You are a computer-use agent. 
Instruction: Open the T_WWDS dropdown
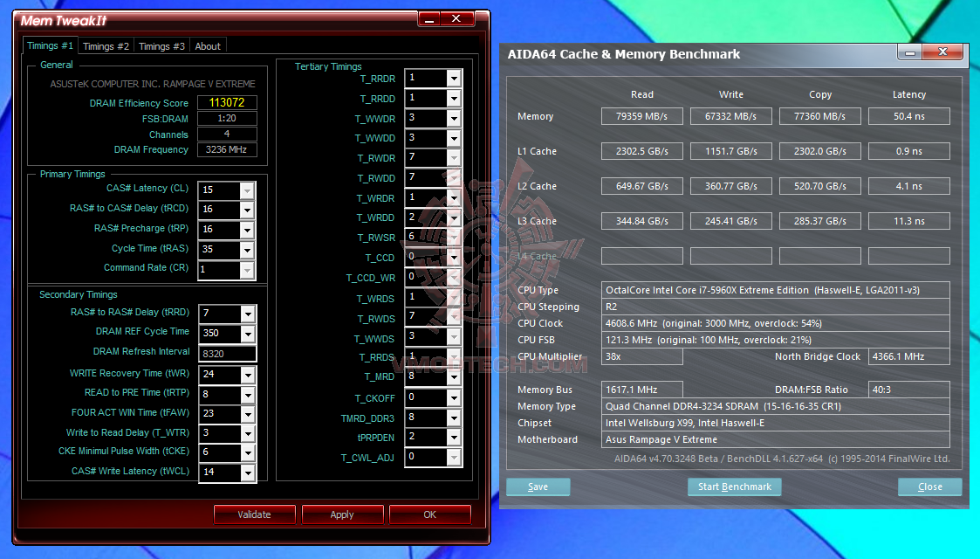point(455,337)
